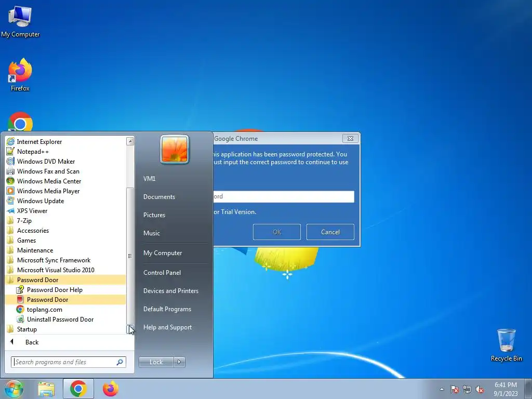Click the network tray icon
The image size is (532, 399).
coord(467,390)
